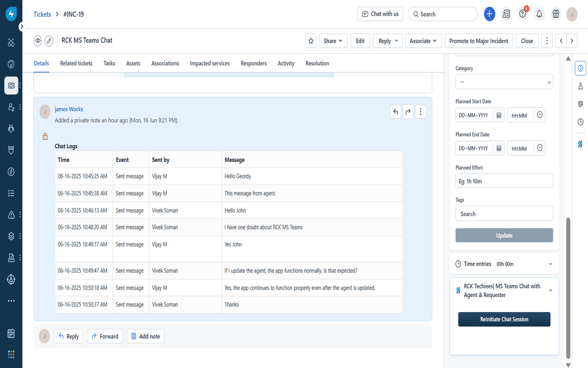
Task: Click the Planned Start Date clock icon
Action: pos(540,115)
